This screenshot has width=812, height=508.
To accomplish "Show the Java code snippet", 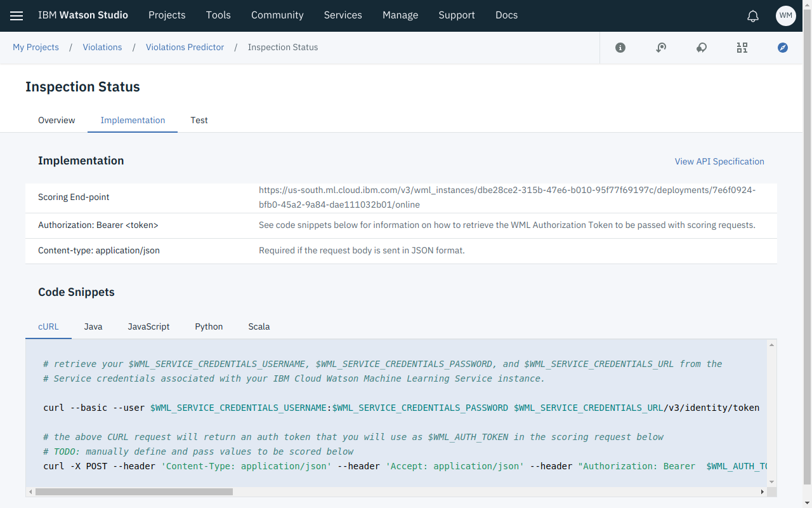I will 93,326.
